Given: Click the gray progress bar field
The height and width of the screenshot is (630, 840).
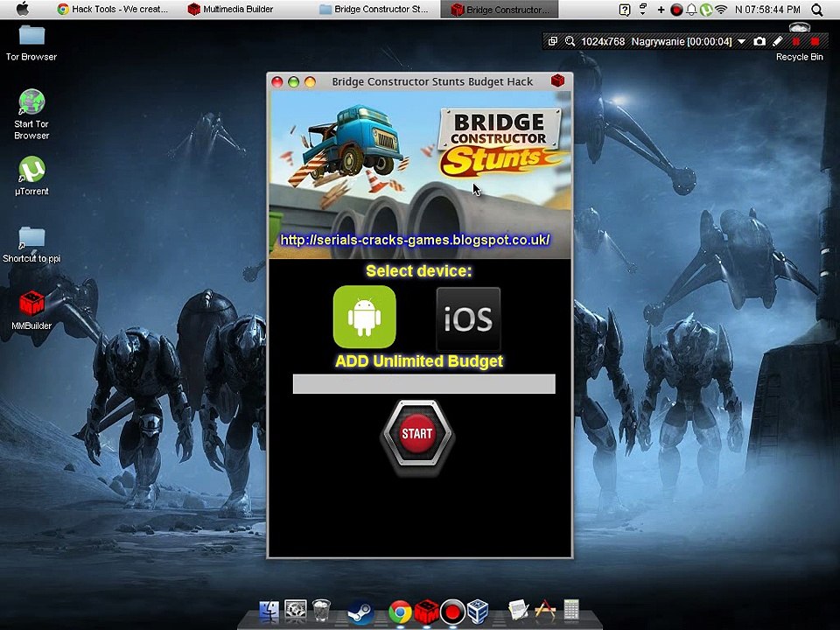Looking at the screenshot, I should point(423,383).
